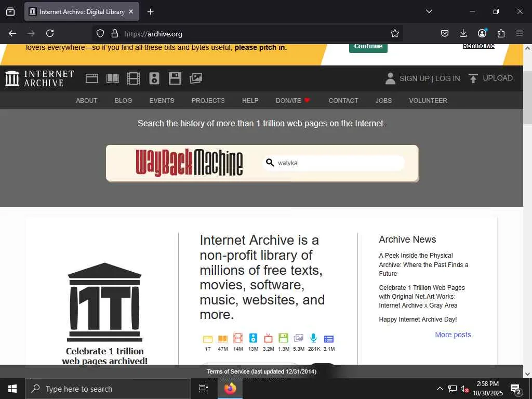532x399 pixels.
Task: Show hidden system tray icons chevron
Action: (x=440, y=389)
